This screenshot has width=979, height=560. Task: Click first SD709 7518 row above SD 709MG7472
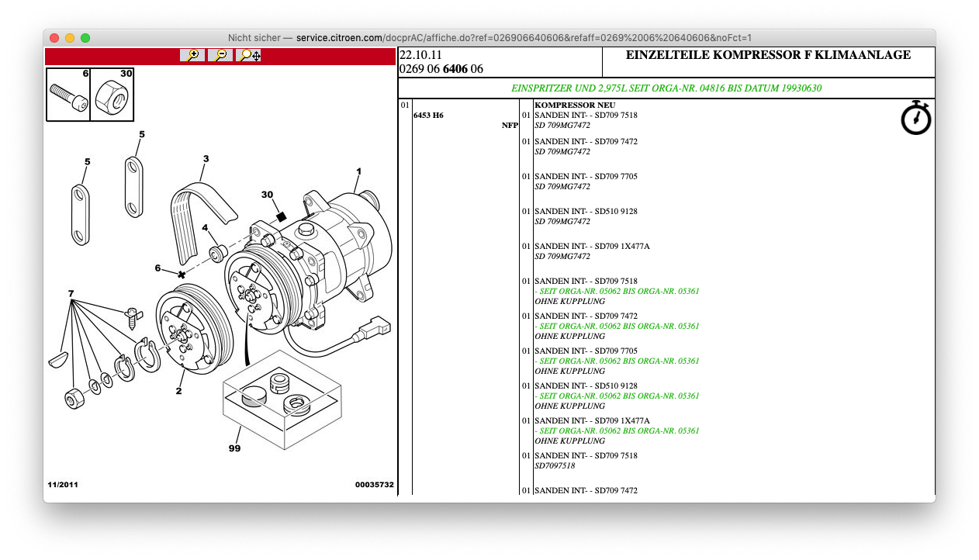coord(586,115)
